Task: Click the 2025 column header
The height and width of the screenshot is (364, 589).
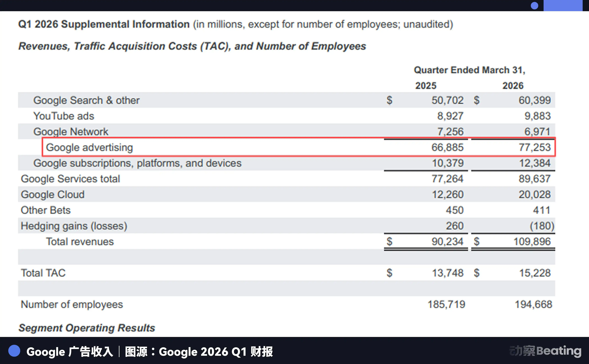Action: tap(426, 86)
